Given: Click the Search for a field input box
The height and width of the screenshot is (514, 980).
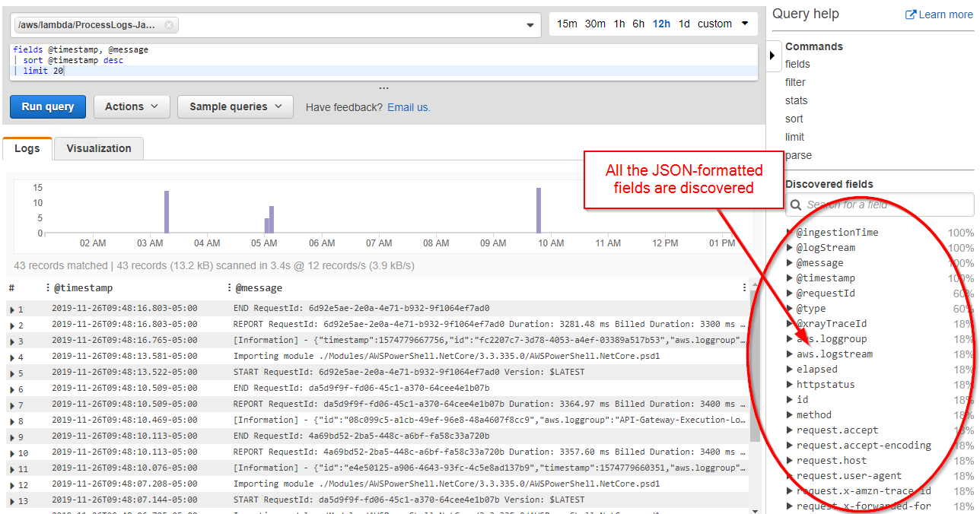Looking at the screenshot, I should pos(875,205).
